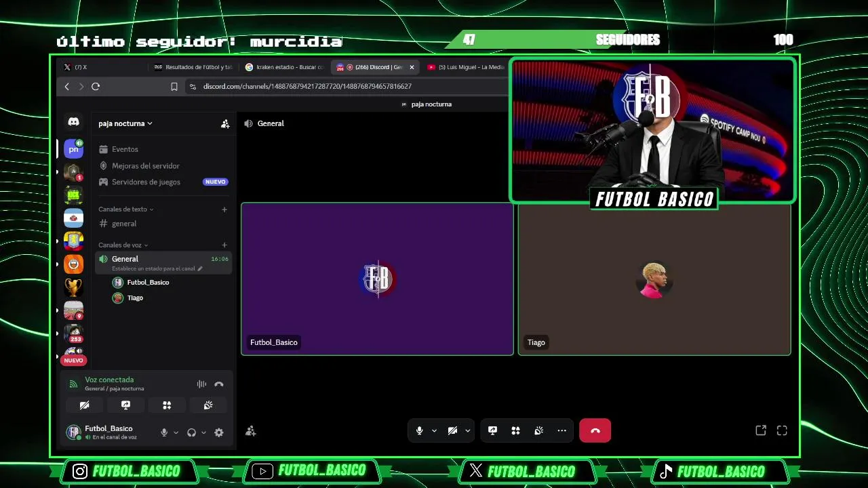Toggle camera in call toolbar
The width and height of the screenshot is (868, 488).
pyautogui.click(x=452, y=431)
